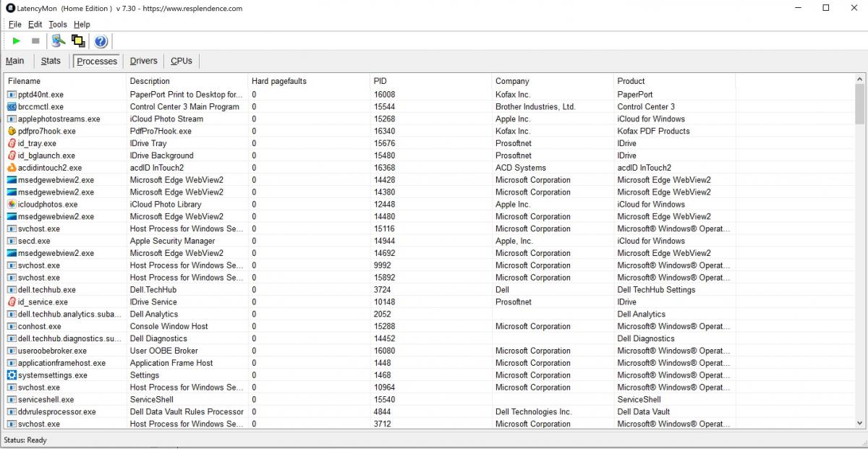
Task: Click the icon beside secd.exe
Action: pos(12,241)
